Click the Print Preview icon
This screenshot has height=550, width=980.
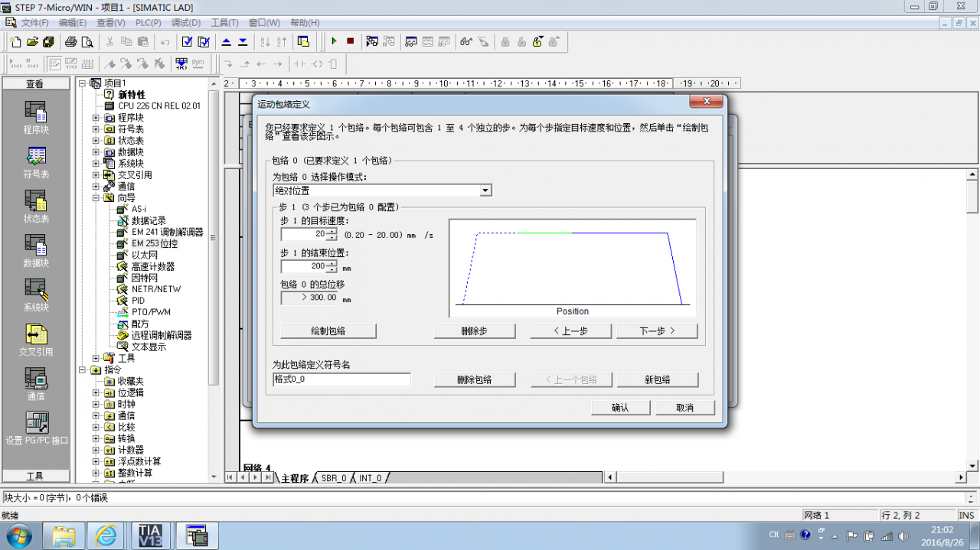point(87,41)
